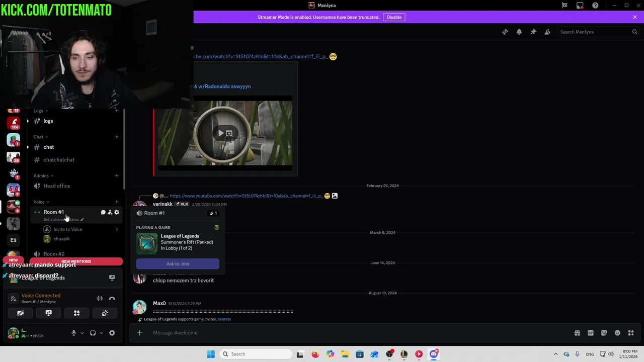Viewport: 644px width, 362px height.
Task: Open the Help question mark icon
Action: click(596, 6)
